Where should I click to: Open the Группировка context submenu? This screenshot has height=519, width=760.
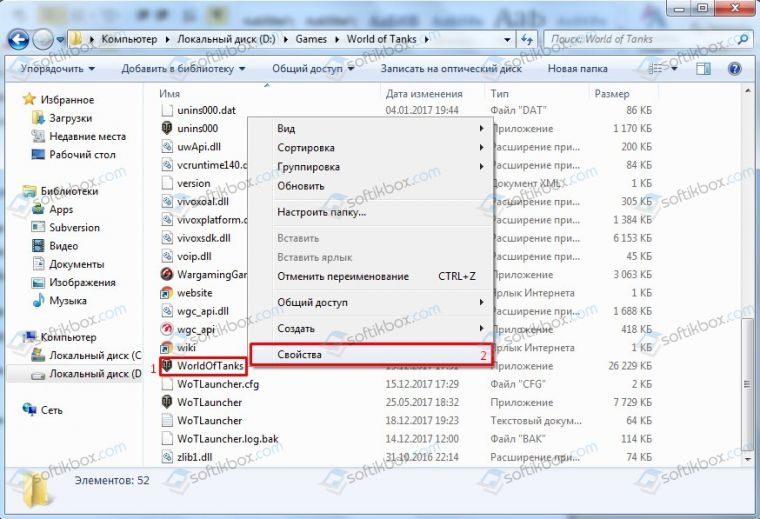[371, 167]
